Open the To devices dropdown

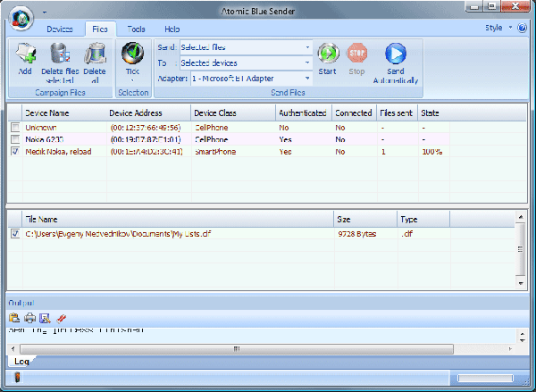(307, 63)
